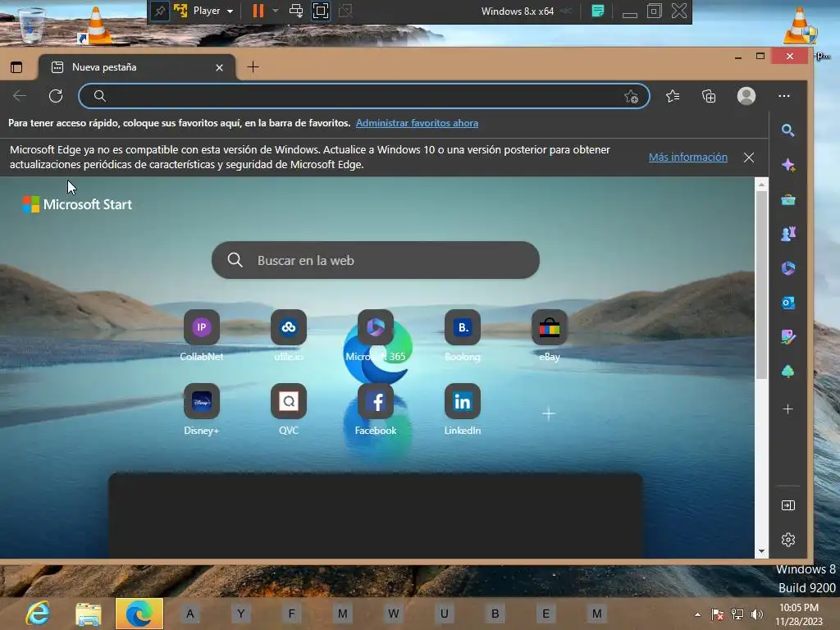Pin the VMware Player toolbar
Screen dimensions: 840x630
pyautogui.click(x=160, y=11)
